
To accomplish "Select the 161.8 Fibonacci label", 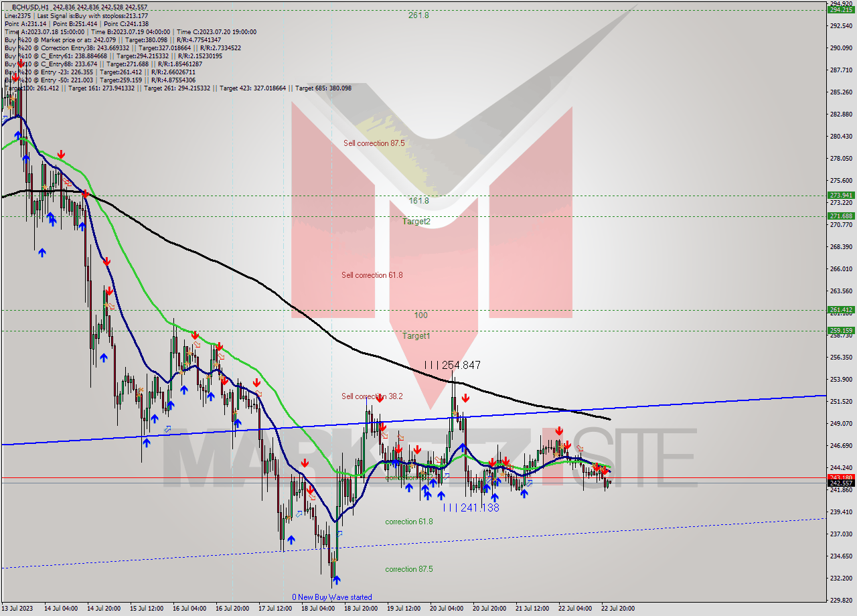I will point(418,200).
